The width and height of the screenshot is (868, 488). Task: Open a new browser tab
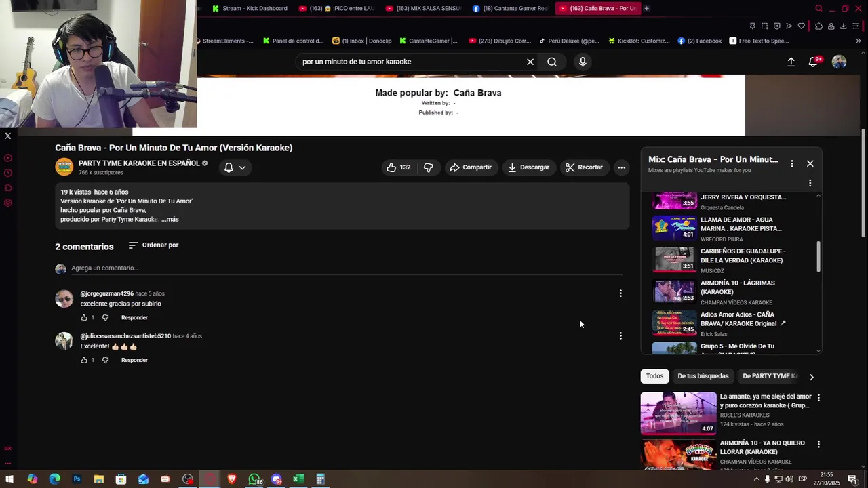pyautogui.click(x=647, y=9)
